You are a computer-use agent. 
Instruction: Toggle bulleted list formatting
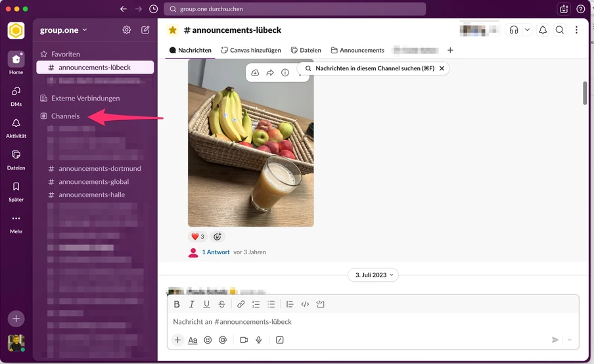coord(271,304)
